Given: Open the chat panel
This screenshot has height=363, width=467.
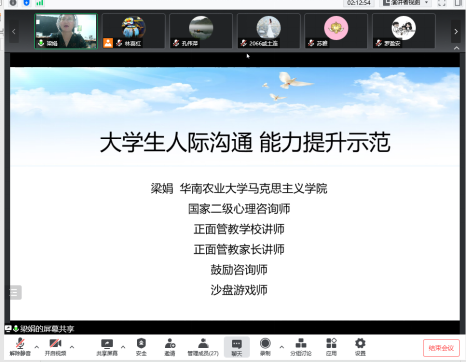Looking at the screenshot, I should click(x=237, y=347).
